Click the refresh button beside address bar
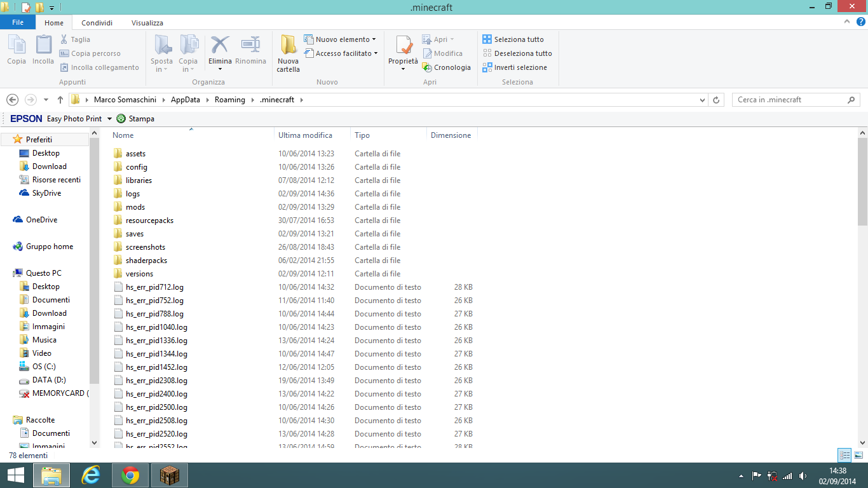The width and height of the screenshot is (868, 488). (x=717, y=100)
